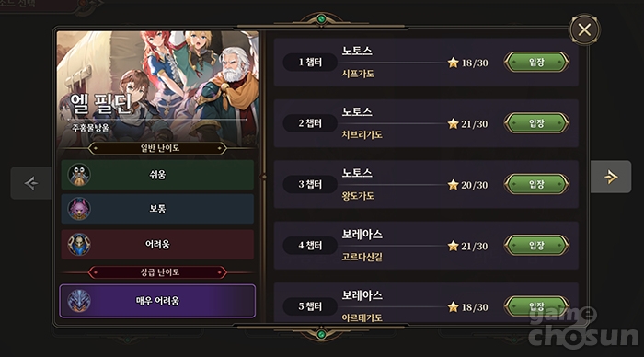Screen dimensions: 644x357
Task: Open the 3 챕터 chapter label
Action: pyautogui.click(x=310, y=184)
